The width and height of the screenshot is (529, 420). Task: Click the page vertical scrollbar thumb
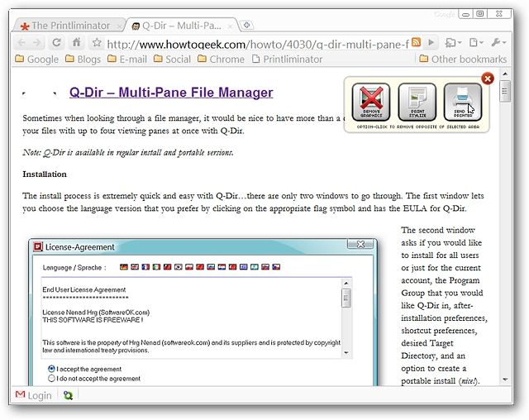click(x=505, y=91)
